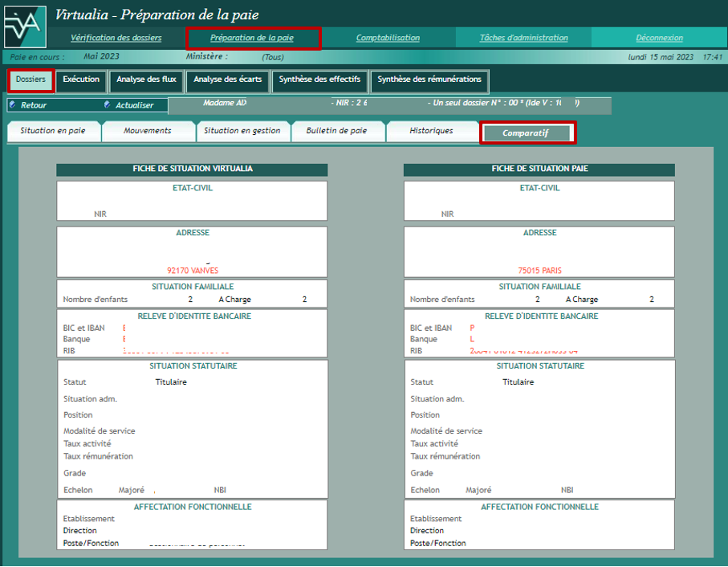Click the Retour back arrow icon
This screenshot has width=728, height=567.
(x=12, y=104)
